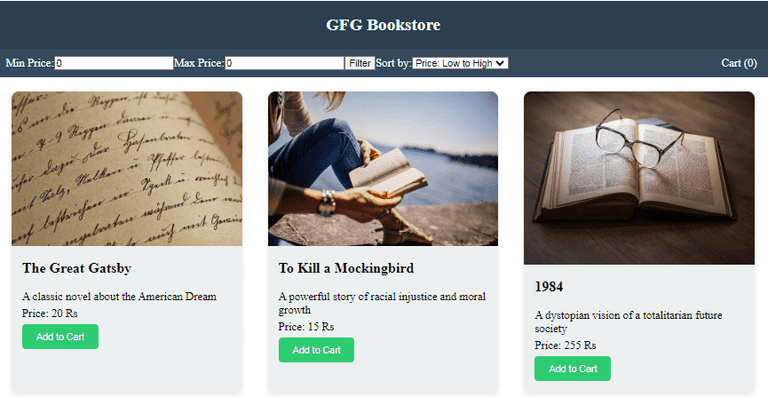Screen dimensions: 768x397
Task: Click the dystopian vision description text
Action: pos(628,322)
